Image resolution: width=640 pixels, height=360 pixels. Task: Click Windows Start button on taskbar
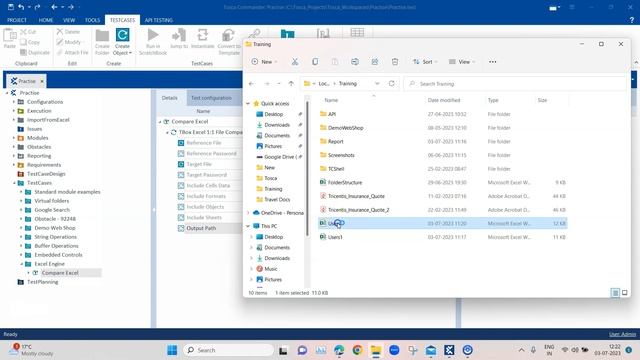[x=172, y=350]
